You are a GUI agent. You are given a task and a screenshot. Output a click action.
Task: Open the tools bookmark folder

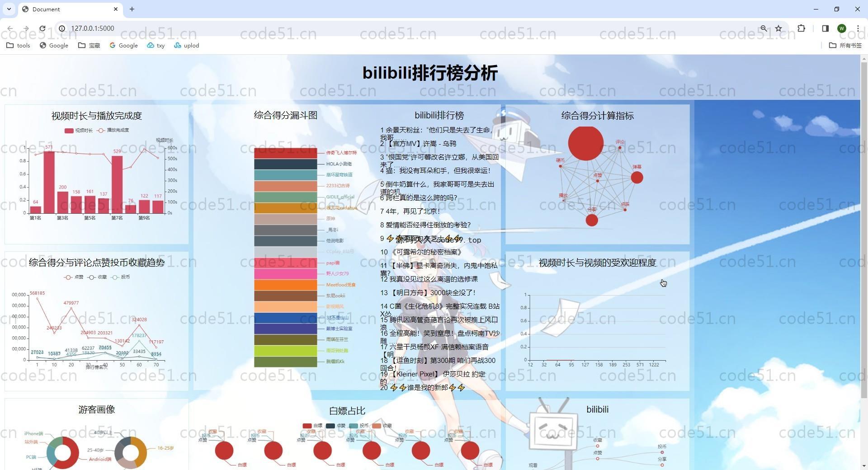coord(18,45)
